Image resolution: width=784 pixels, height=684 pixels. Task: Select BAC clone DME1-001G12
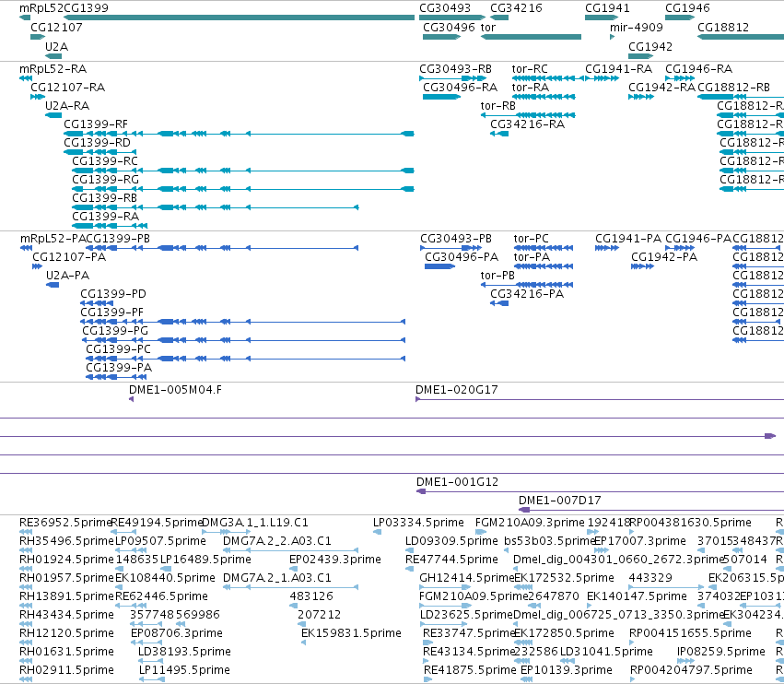coord(458,482)
